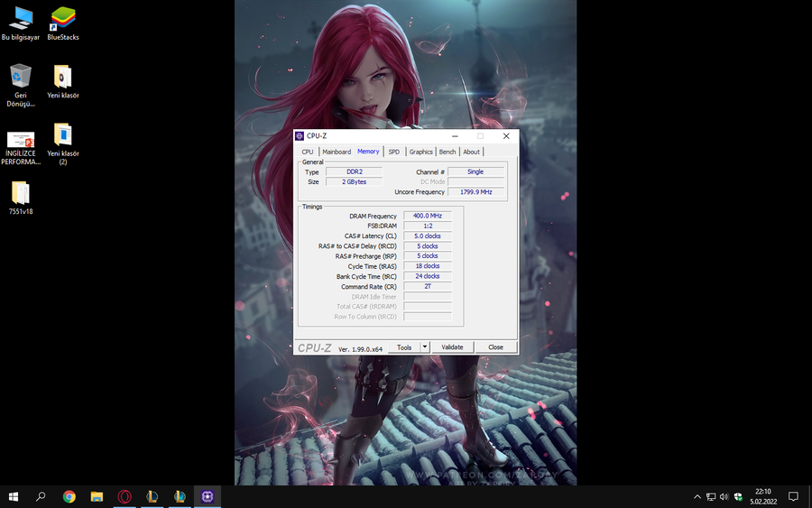Image resolution: width=812 pixels, height=508 pixels.
Task: Open Windows Security shield tray icon
Action: click(737, 496)
